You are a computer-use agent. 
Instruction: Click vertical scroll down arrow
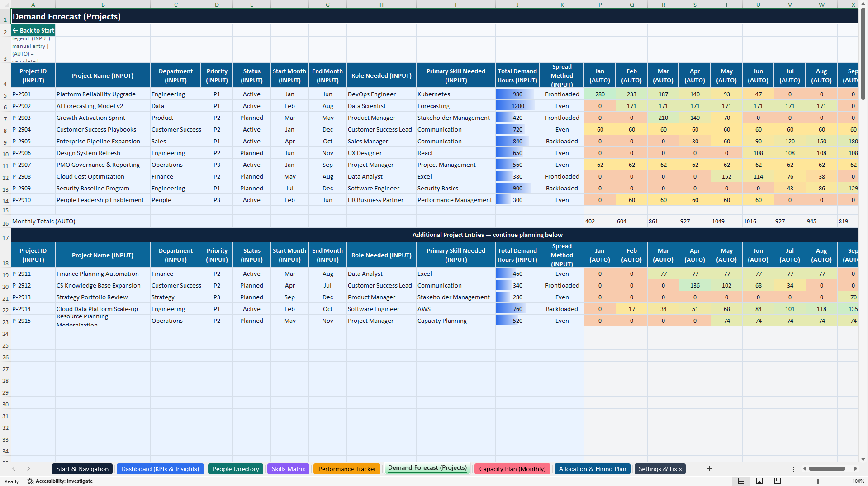863,459
